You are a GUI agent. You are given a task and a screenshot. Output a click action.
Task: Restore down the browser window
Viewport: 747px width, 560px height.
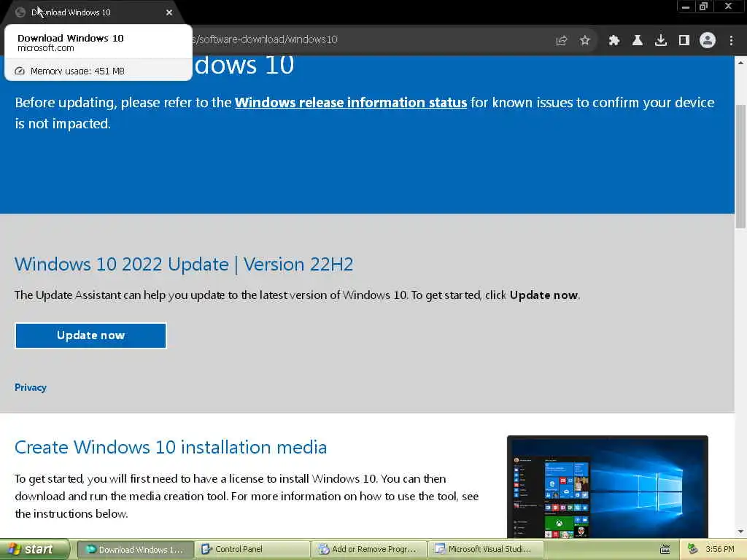[703, 7]
